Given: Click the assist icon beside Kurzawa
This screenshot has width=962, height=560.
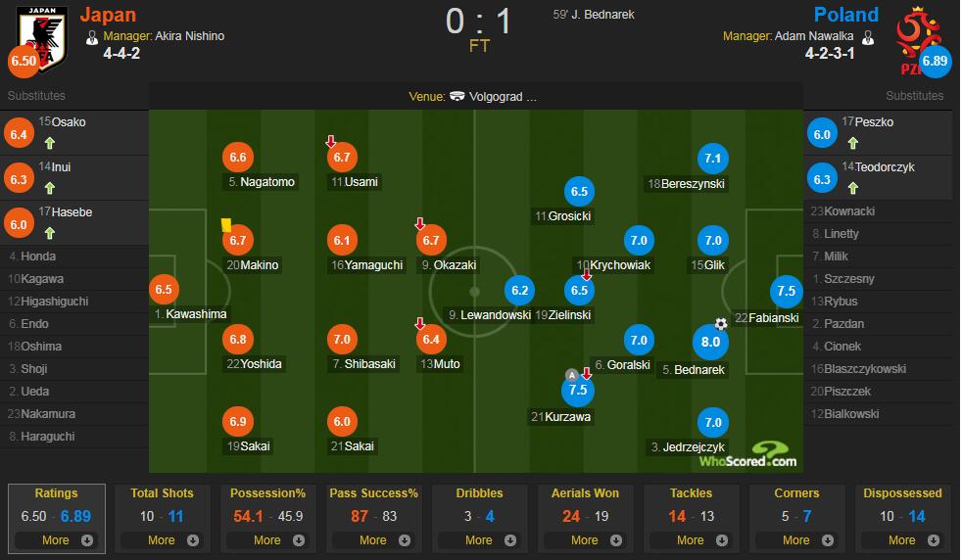Looking at the screenshot, I should (x=572, y=374).
